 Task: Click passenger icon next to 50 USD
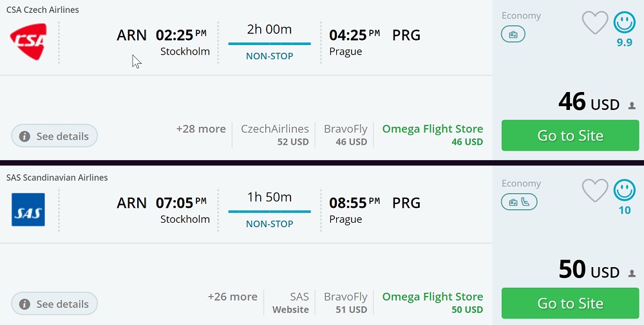632,274
